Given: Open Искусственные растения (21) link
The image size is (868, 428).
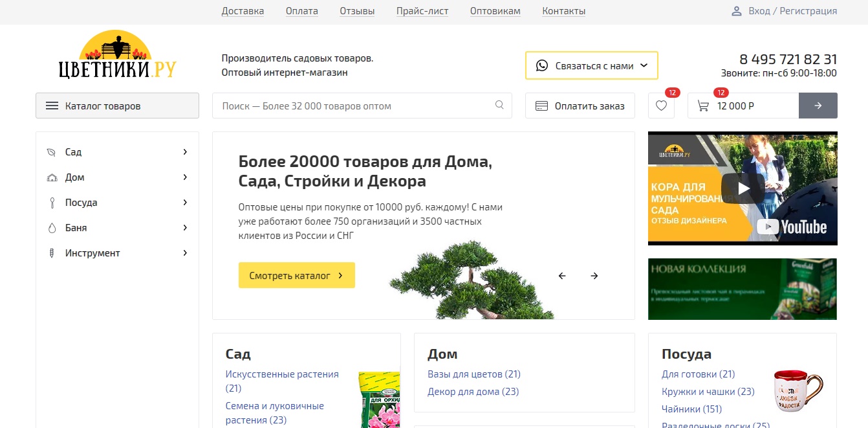Looking at the screenshot, I should tap(282, 381).
